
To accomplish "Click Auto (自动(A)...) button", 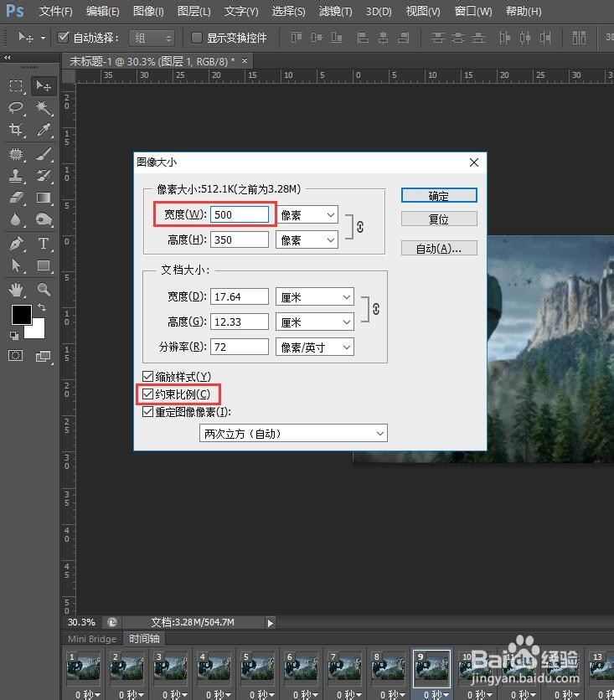I will click(439, 248).
